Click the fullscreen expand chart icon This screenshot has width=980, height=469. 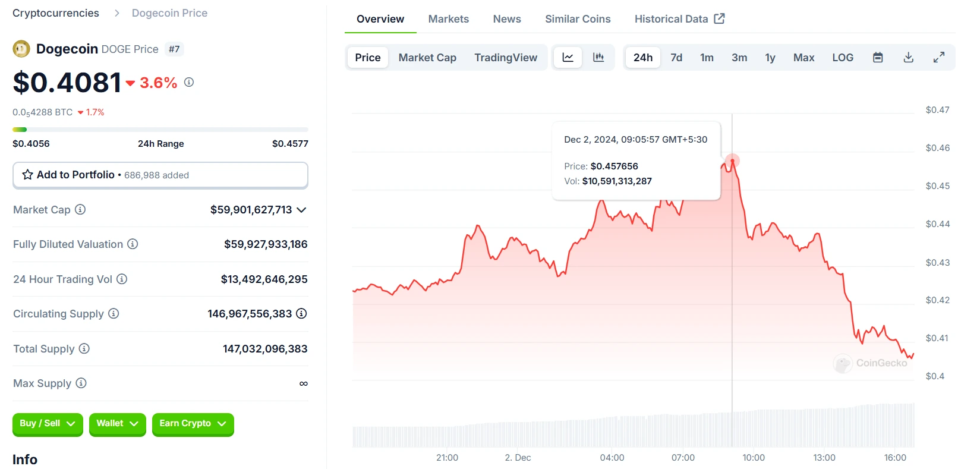coord(939,58)
